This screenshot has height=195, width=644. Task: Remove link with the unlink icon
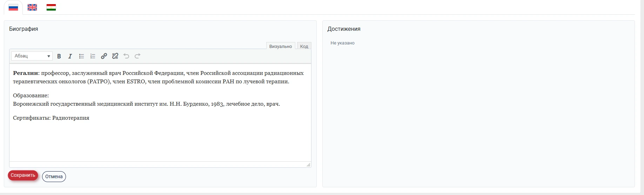[x=115, y=56]
